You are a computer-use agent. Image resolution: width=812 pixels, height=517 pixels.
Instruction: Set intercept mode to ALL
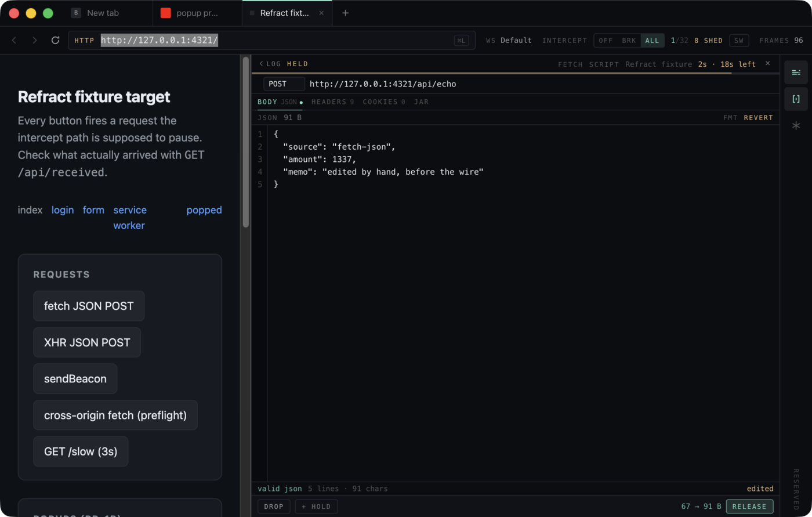[652, 41]
